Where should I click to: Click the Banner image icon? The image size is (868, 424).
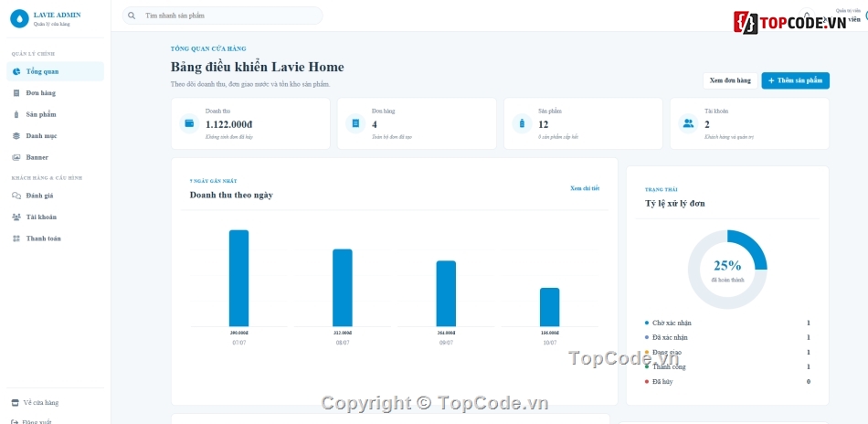16,157
